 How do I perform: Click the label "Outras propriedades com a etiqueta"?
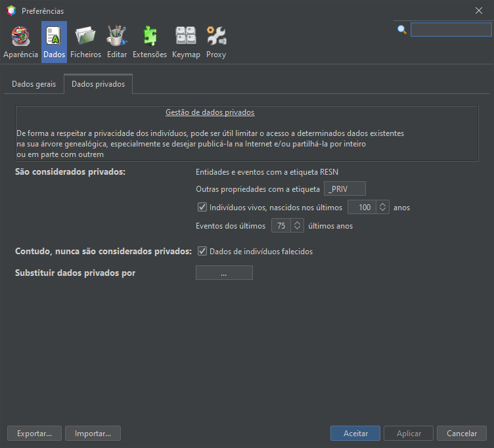coord(258,189)
